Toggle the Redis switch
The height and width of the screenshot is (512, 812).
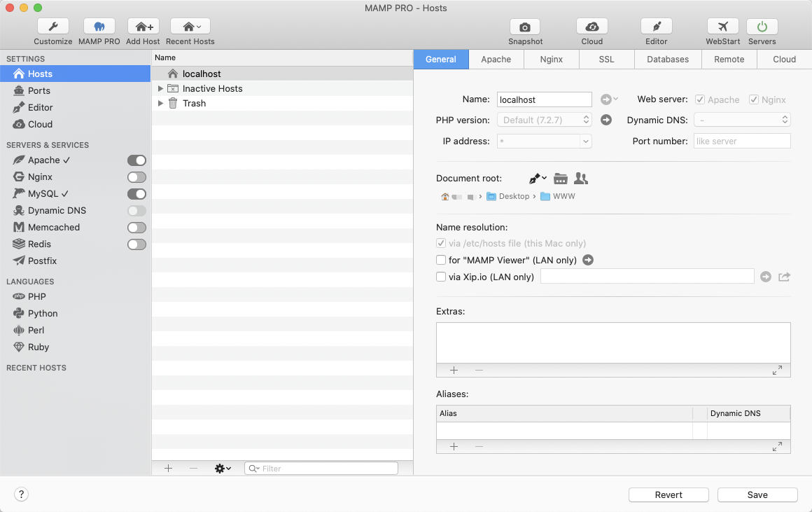(x=136, y=244)
